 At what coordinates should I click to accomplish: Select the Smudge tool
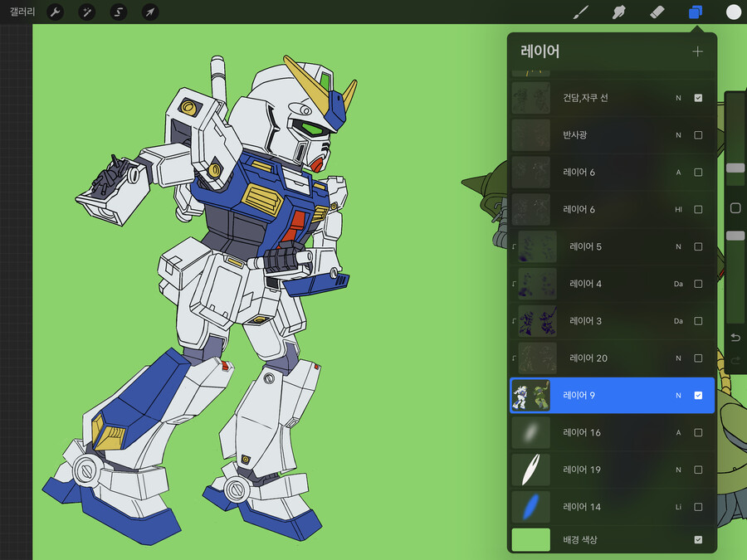point(618,12)
